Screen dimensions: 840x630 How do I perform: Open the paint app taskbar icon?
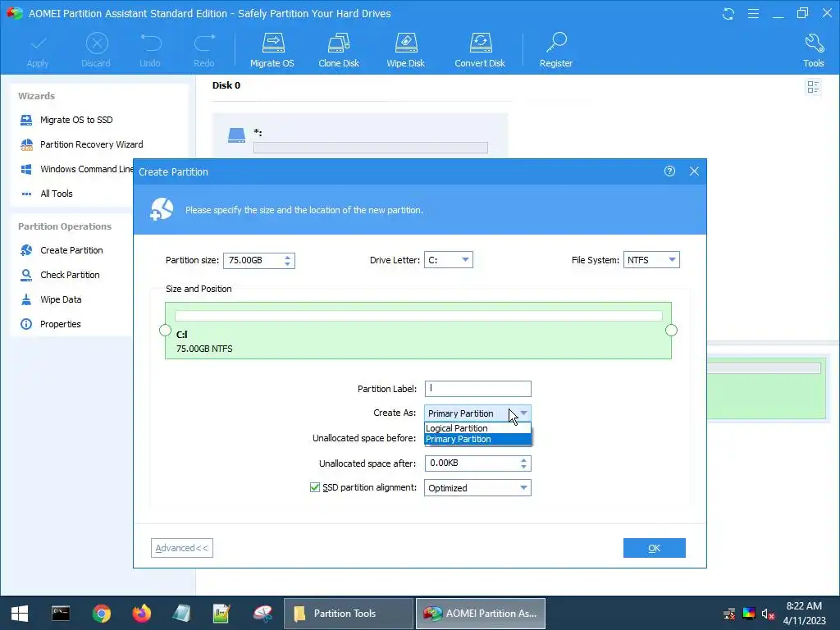262,614
